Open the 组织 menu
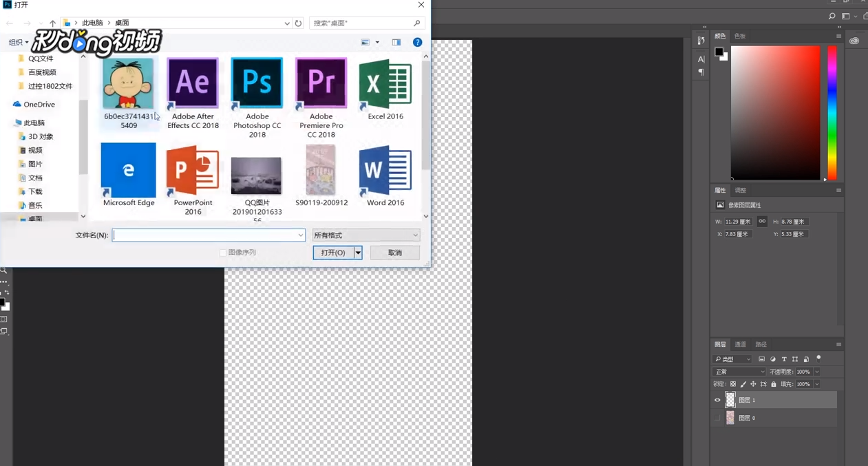 point(19,42)
